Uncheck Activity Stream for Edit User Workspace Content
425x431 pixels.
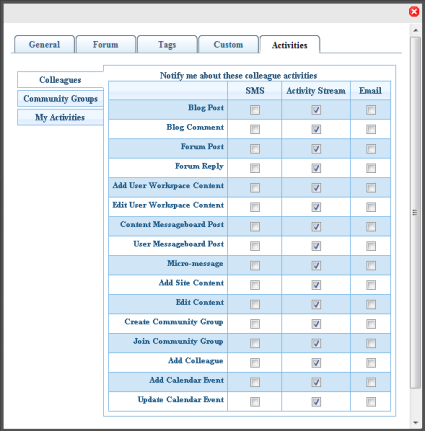(316, 207)
